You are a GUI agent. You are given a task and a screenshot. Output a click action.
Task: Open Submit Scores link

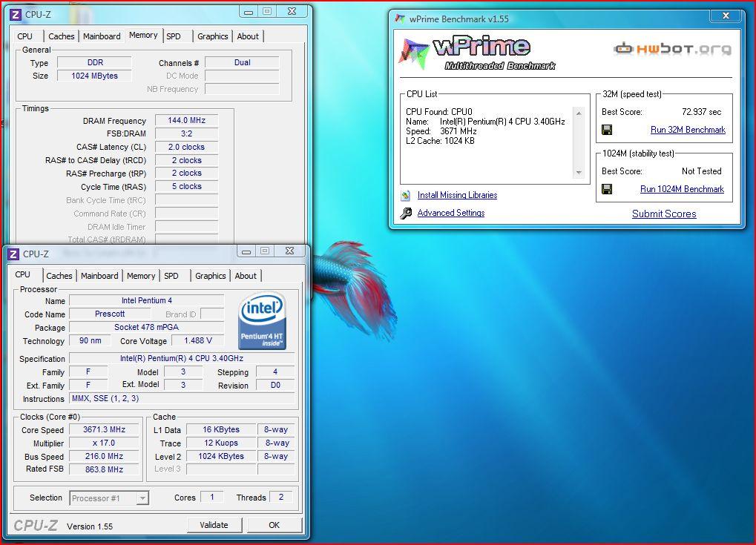click(664, 214)
